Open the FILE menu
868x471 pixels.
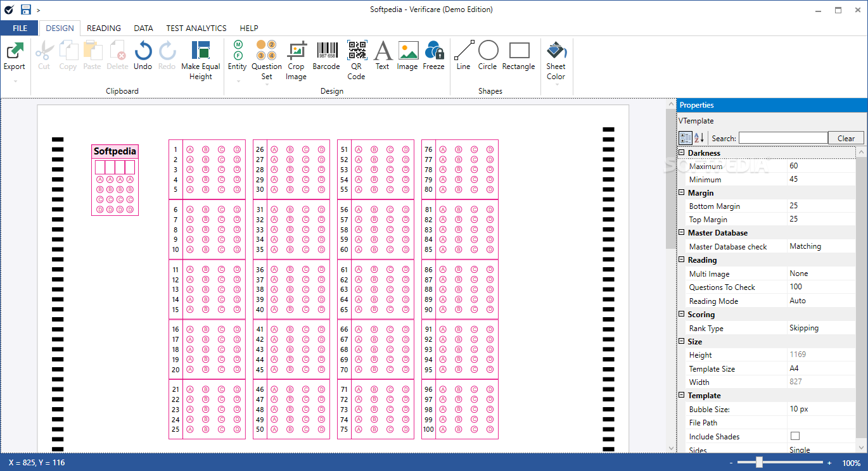click(20, 28)
